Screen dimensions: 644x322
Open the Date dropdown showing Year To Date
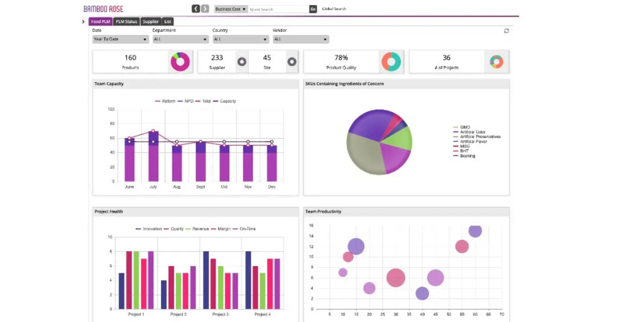[x=120, y=39]
